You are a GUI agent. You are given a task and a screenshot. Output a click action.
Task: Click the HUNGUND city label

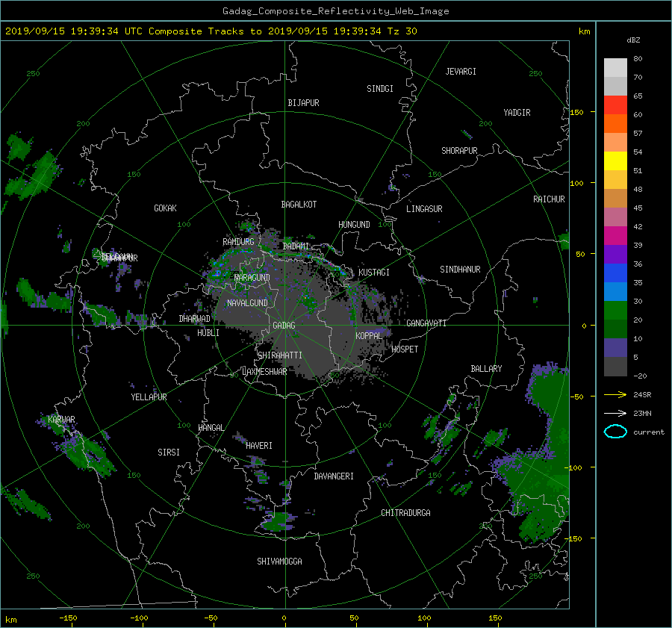tap(354, 225)
